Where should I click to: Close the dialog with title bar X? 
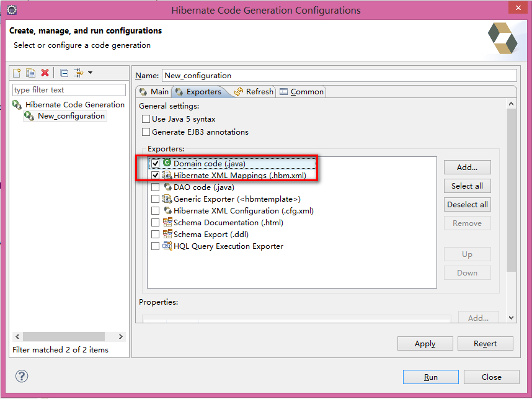click(x=518, y=8)
